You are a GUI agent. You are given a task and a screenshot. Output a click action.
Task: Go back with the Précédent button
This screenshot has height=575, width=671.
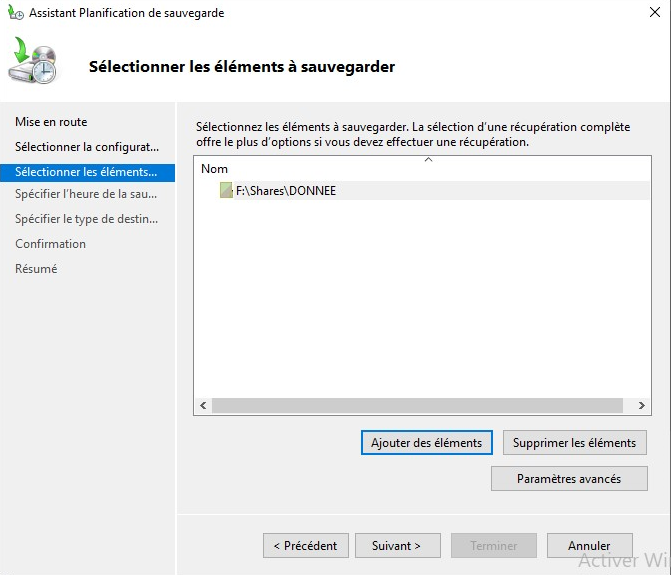306,545
